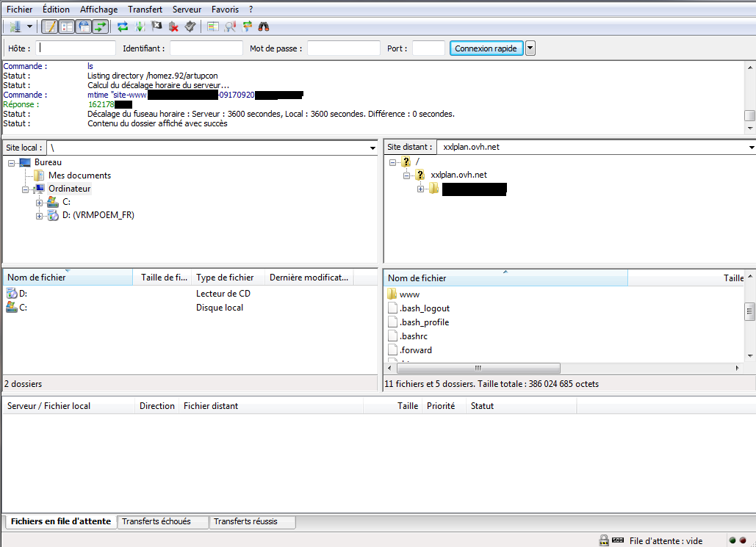
Task: Open the Site Manager dropdown arrow
Action: pos(29,26)
